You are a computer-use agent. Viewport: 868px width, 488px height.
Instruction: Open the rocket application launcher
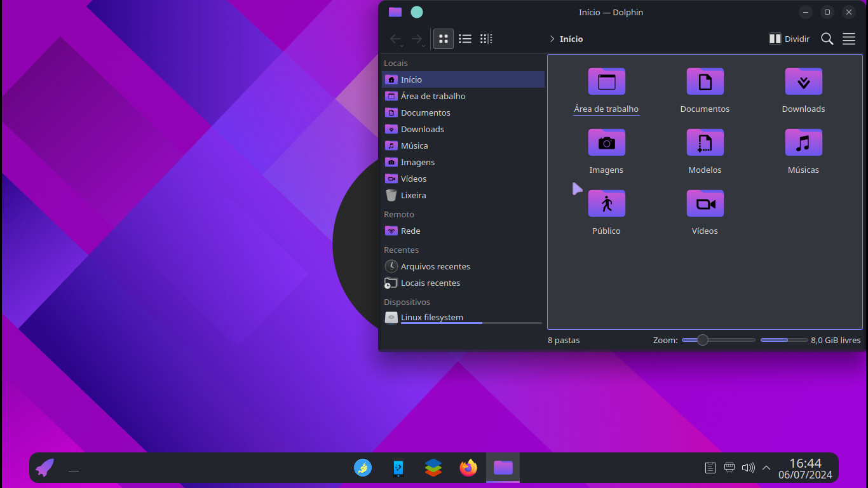(x=44, y=468)
